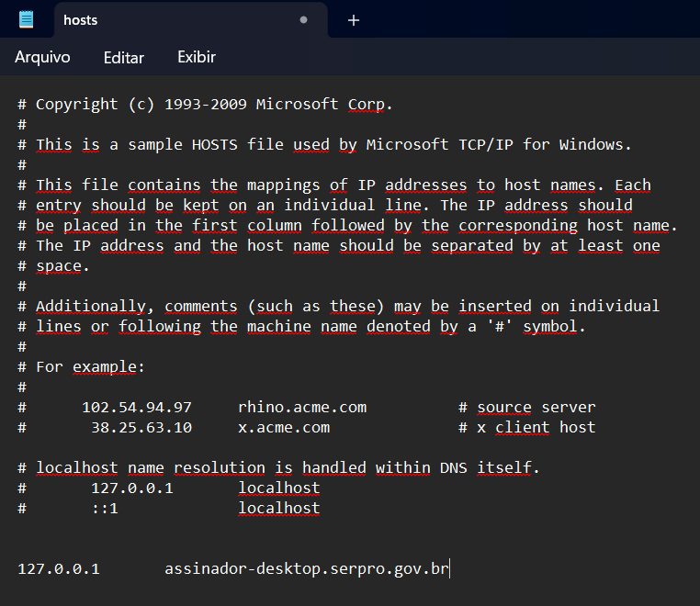The image size is (700, 606).
Task: Open the Exibir menu
Action: click(x=197, y=57)
